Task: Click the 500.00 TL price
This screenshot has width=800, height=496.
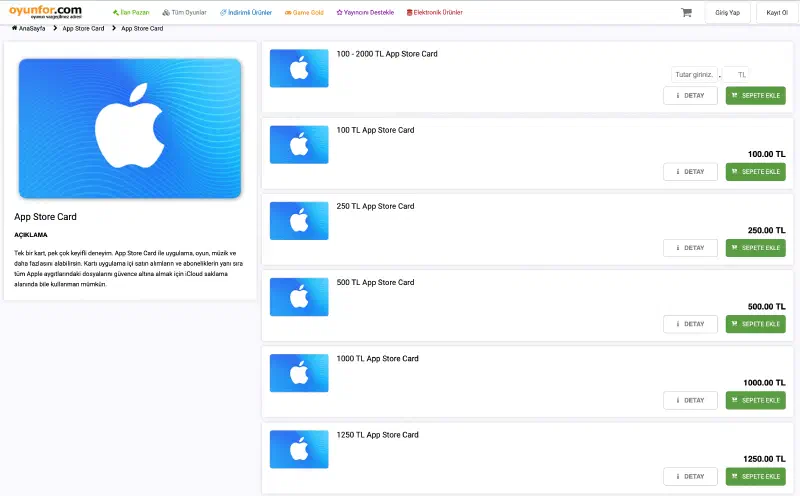Action: (x=767, y=307)
